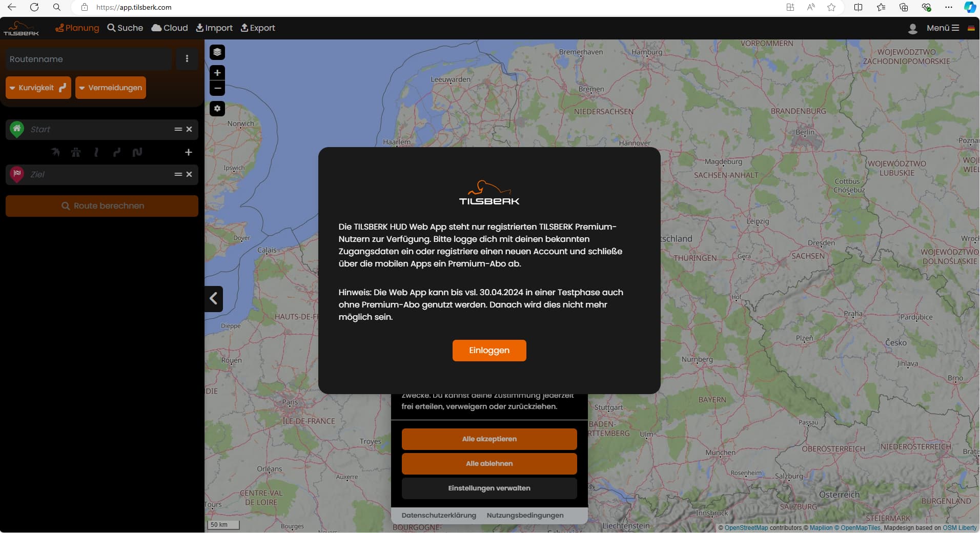This screenshot has width=980, height=533.
Task: Open the Nutzungsbedingungen link
Action: pyautogui.click(x=525, y=515)
